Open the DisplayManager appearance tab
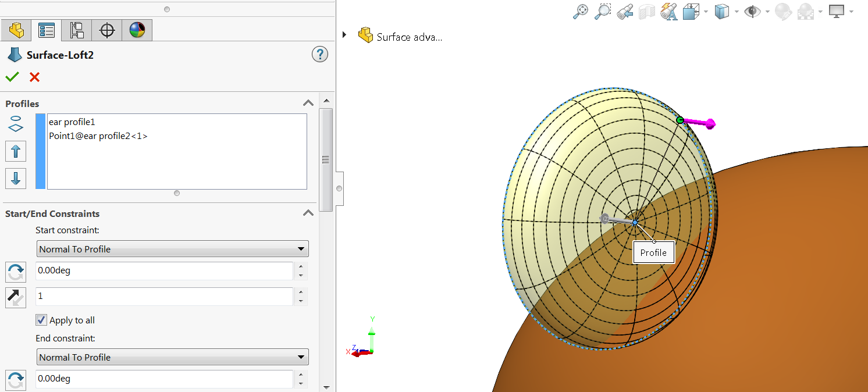The height and width of the screenshot is (392, 868). 137,30
